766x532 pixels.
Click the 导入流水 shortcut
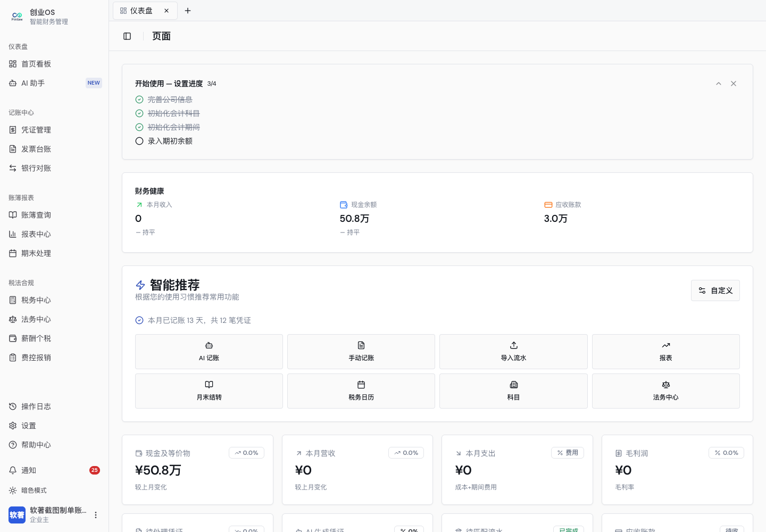(x=513, y=352)
